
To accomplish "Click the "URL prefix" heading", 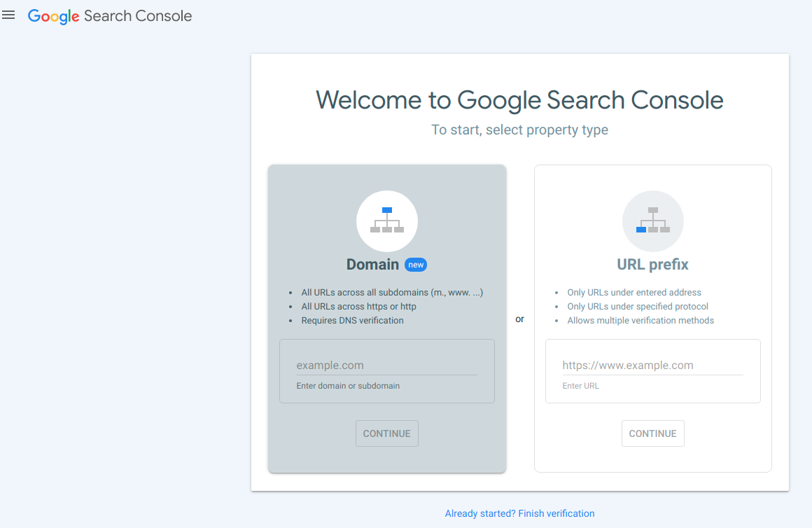I will 652,264.
